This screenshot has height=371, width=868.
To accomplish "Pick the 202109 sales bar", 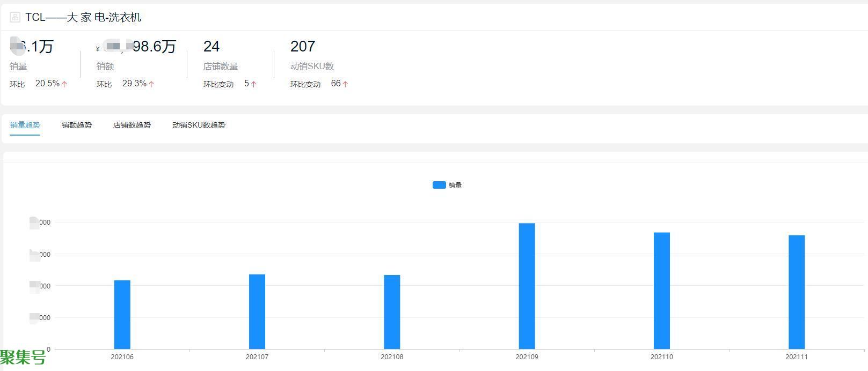I will pos(527,286).
